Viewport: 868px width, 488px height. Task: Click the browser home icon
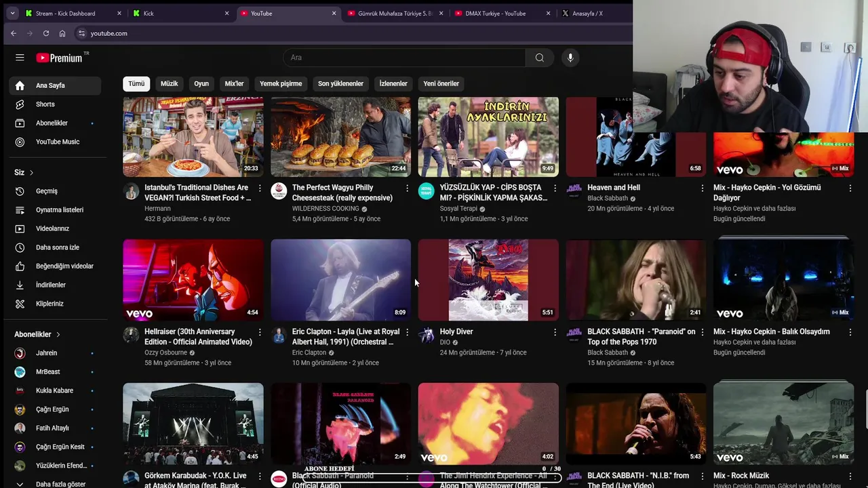[x=62, y=33]
